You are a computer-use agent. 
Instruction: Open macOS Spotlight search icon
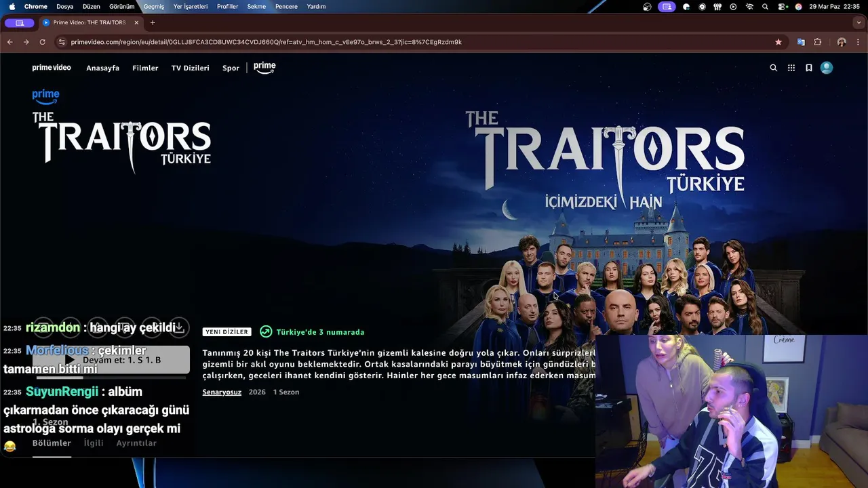(766, 7)
